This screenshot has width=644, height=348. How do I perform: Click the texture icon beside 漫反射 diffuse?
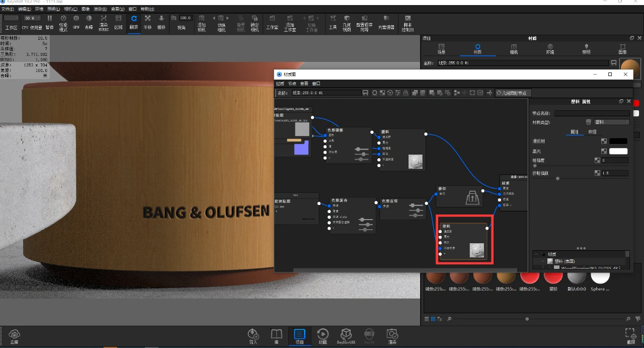coord(604,142)
